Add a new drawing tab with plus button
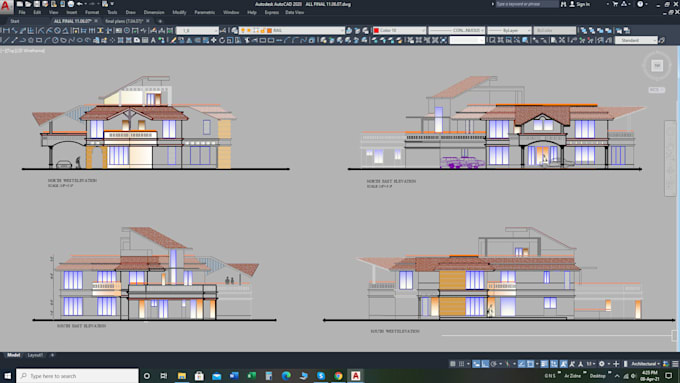This screenshot has height=383, width=680. 160,21
